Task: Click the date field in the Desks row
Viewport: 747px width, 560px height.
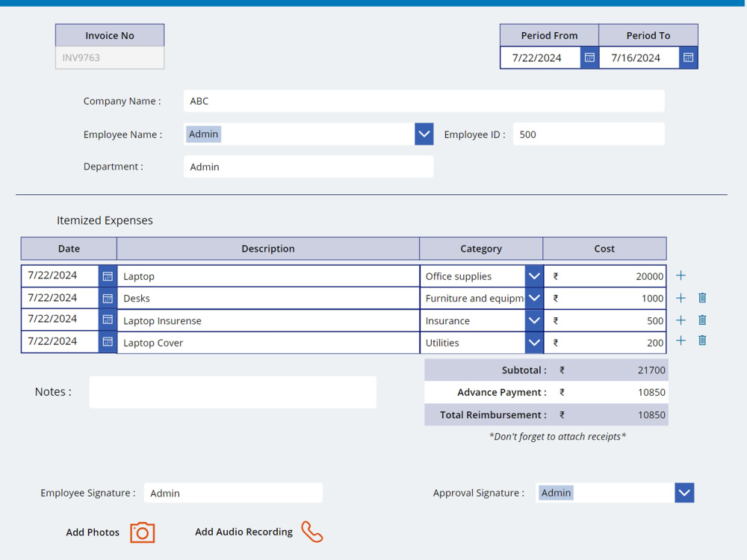Action: point(60,298)
